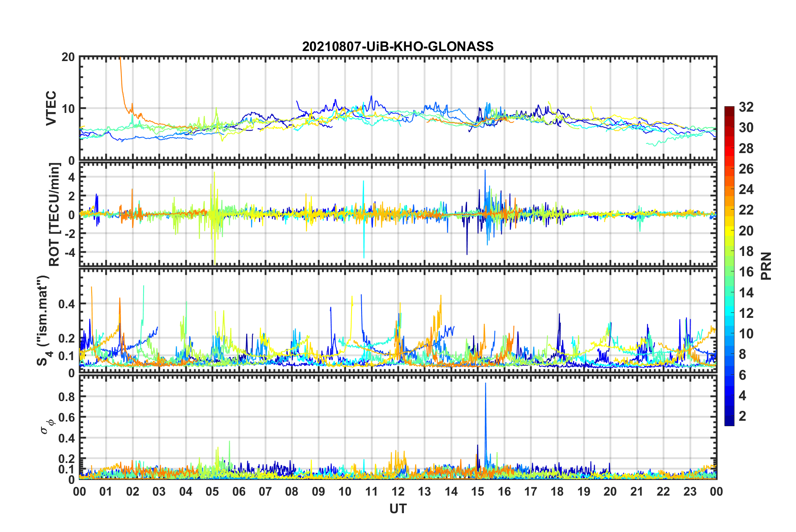Select the 03 tick on the UT axis
The height and width of the screenshot is (532, 796).
159,491
